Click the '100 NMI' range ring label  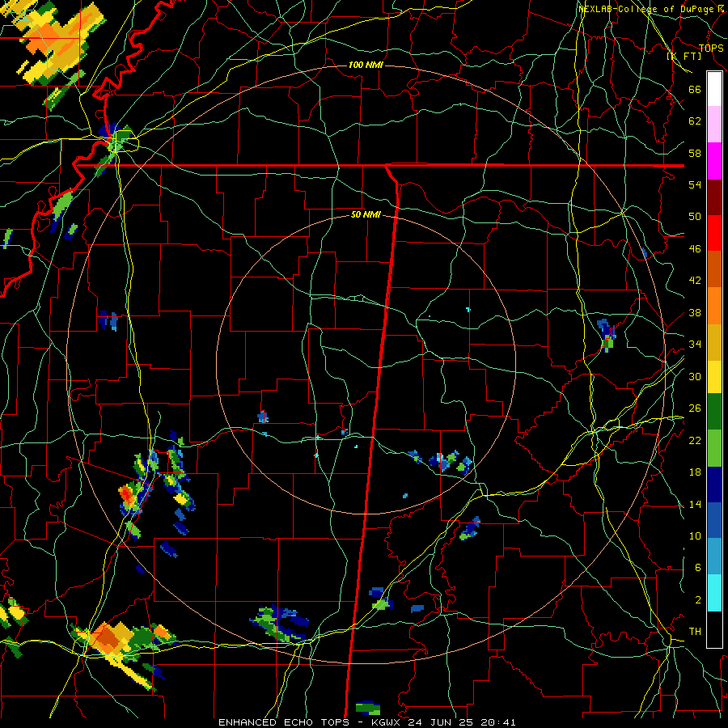[366, 65]
